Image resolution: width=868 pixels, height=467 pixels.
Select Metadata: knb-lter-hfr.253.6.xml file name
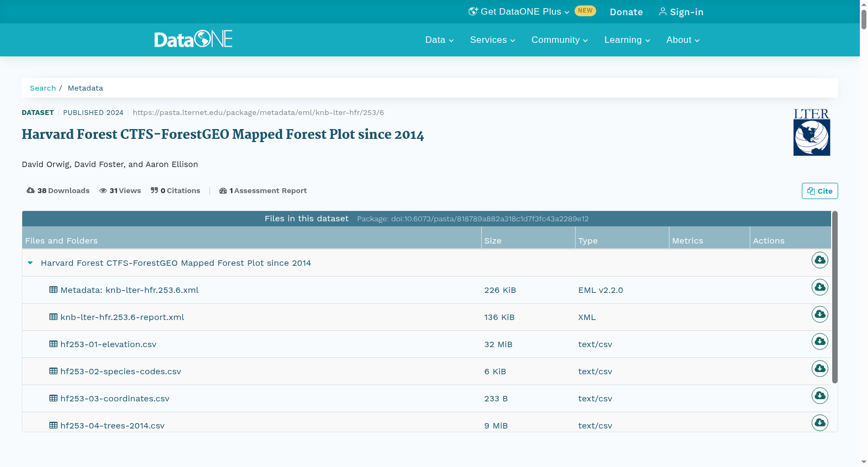130,290
